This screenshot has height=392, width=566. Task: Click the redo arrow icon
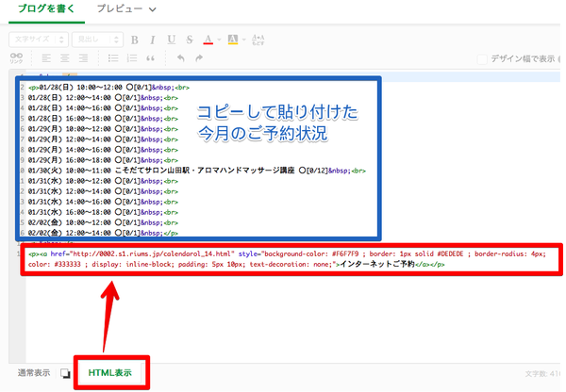(199, 58)
